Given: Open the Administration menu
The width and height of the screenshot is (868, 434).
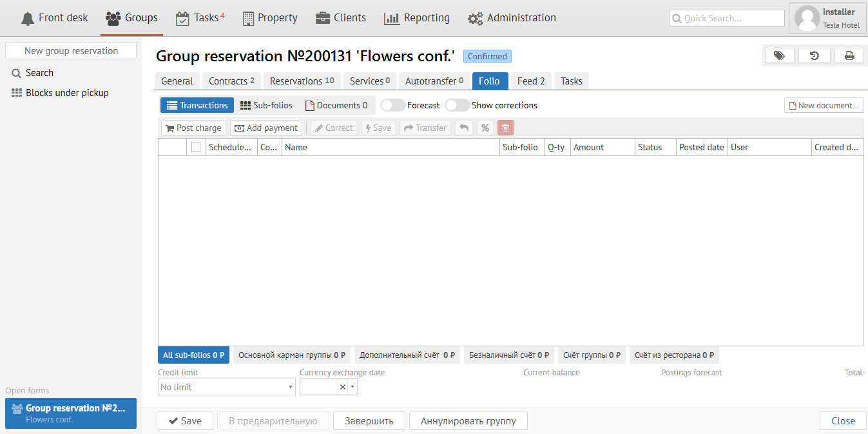Looking at the screenshot, I should click(x=512, y=18).
